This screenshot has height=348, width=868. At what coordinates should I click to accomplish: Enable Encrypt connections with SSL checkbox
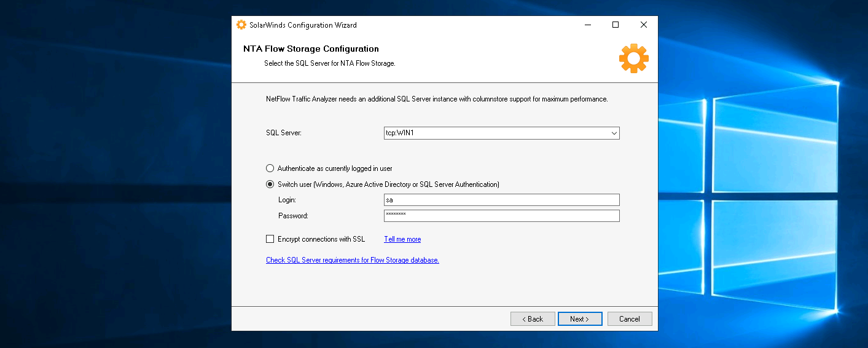point(270,239)
